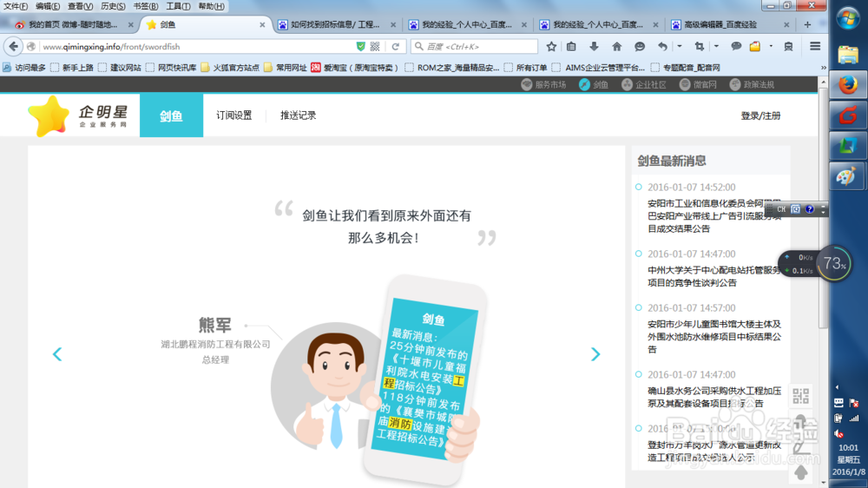Open the 安阳市少年儿童图书馆 news item
The image size is (868, 488).
(714, 336)
